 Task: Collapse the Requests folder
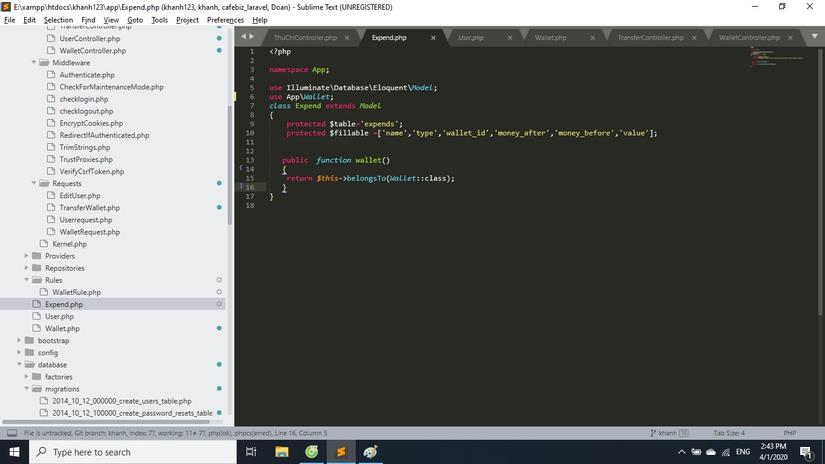tap(34, 184)
